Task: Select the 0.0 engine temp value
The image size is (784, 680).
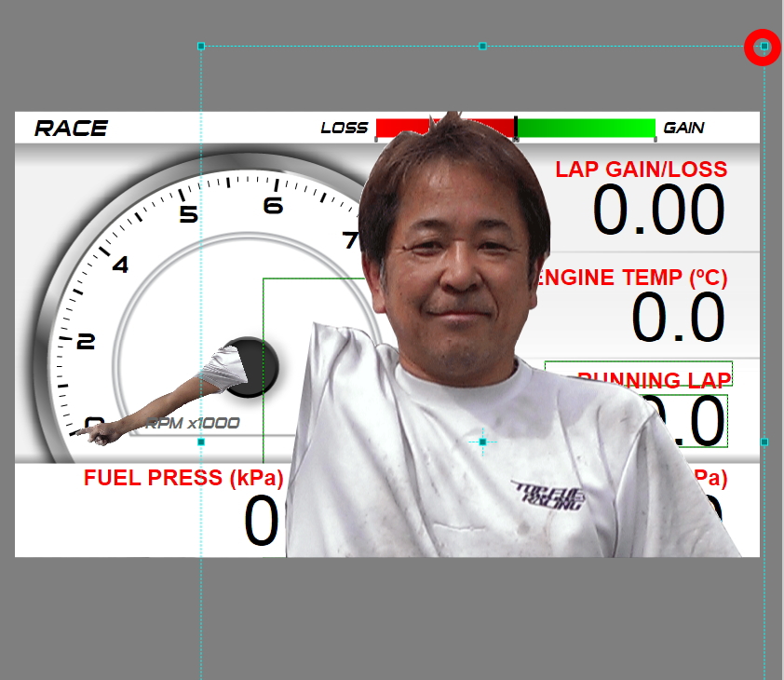Action: 678,318
